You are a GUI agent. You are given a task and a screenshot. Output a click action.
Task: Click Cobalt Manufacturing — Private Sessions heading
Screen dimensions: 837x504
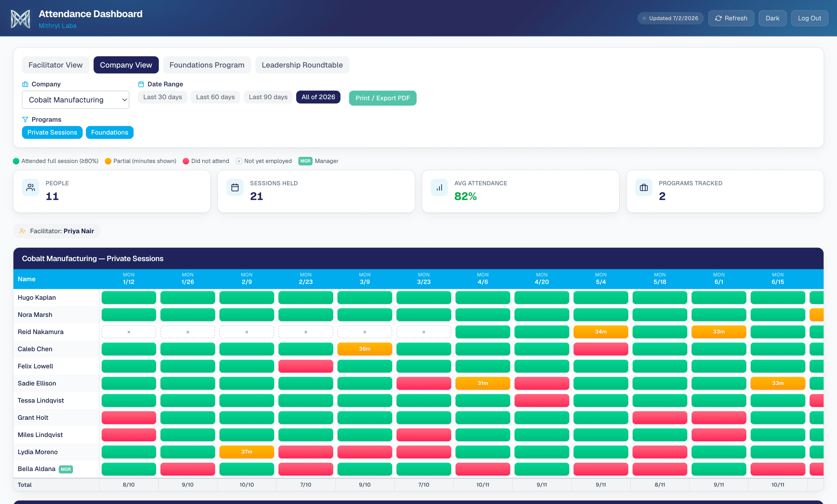point(93,259)
